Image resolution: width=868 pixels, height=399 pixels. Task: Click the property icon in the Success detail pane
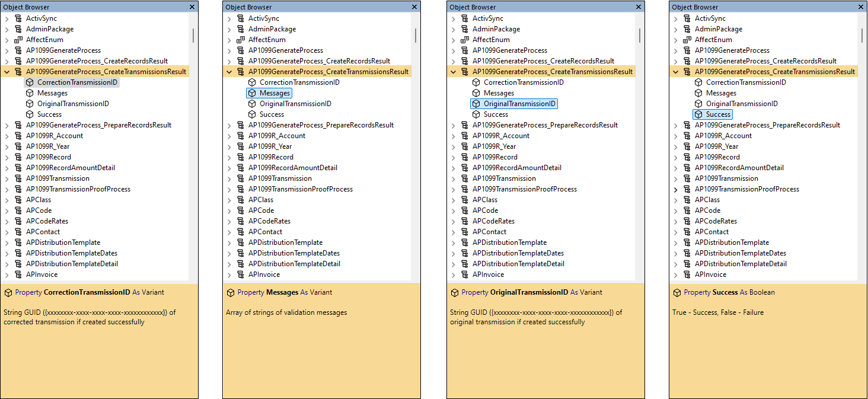tap(676, 292)
